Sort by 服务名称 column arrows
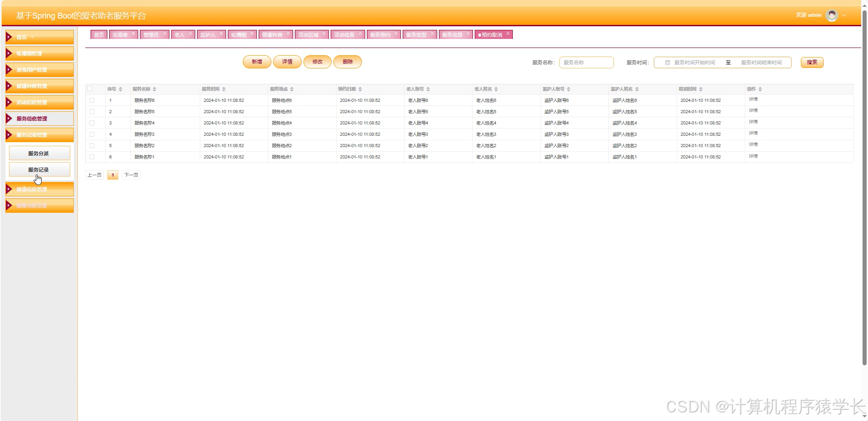Viewport: 868px width, 421px height. tap(154, 89)
